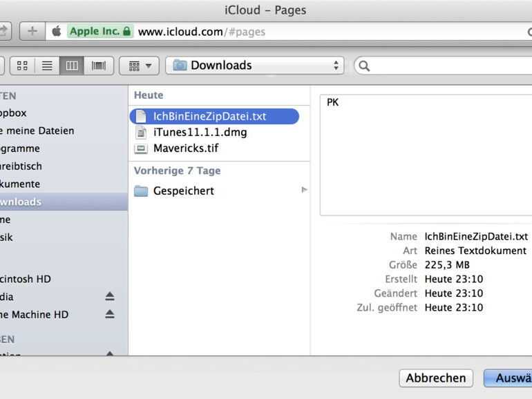This screenshot has height=399, width=532.
Task: Click the Erstellt value Heute 23:10
Action: click(x=454, y=279)
